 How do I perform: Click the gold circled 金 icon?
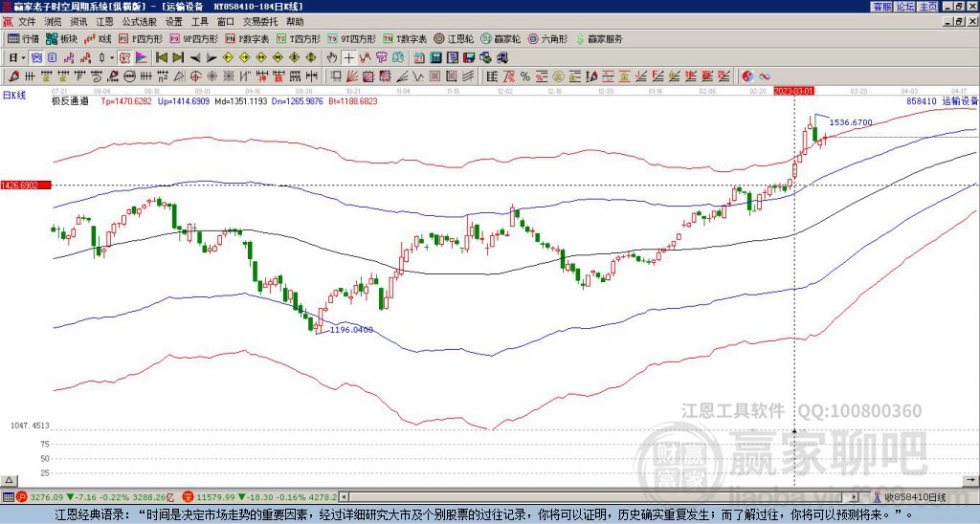pyautogui.click(x=558, y=76)
